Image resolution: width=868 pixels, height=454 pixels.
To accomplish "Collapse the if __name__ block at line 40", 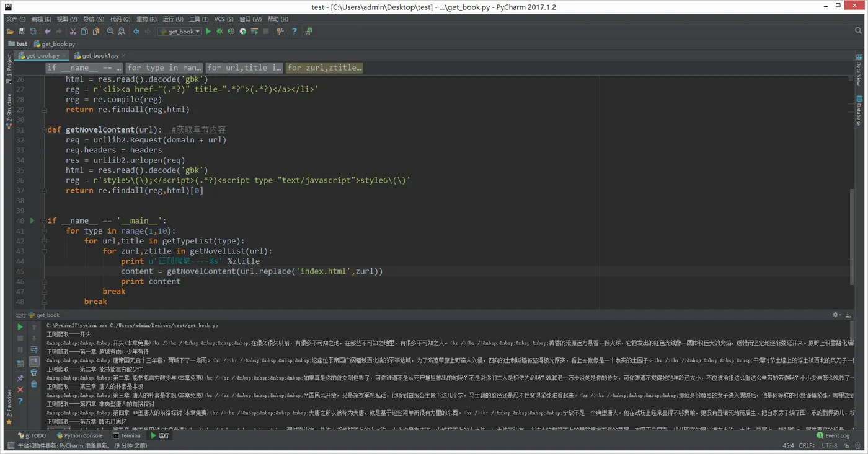I will tap(45, 221).
